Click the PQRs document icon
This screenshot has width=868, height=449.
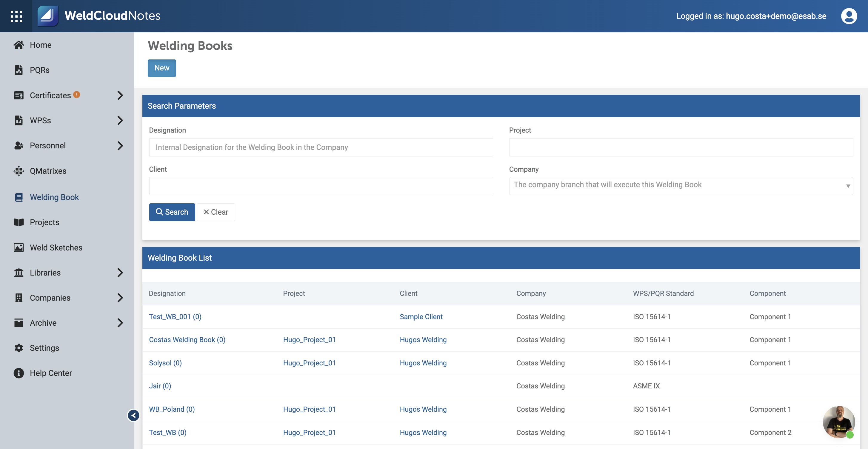coord(19,70)
